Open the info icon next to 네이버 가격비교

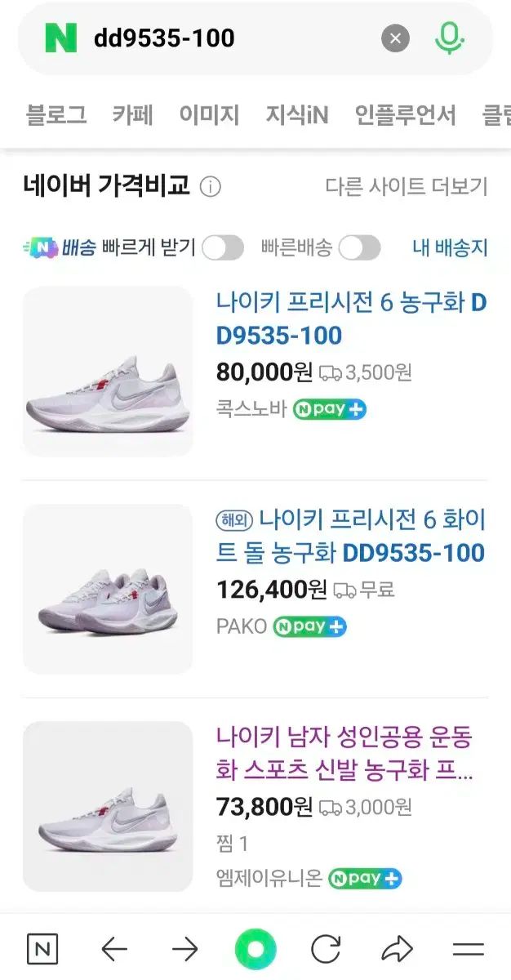[x=211, y=186]
